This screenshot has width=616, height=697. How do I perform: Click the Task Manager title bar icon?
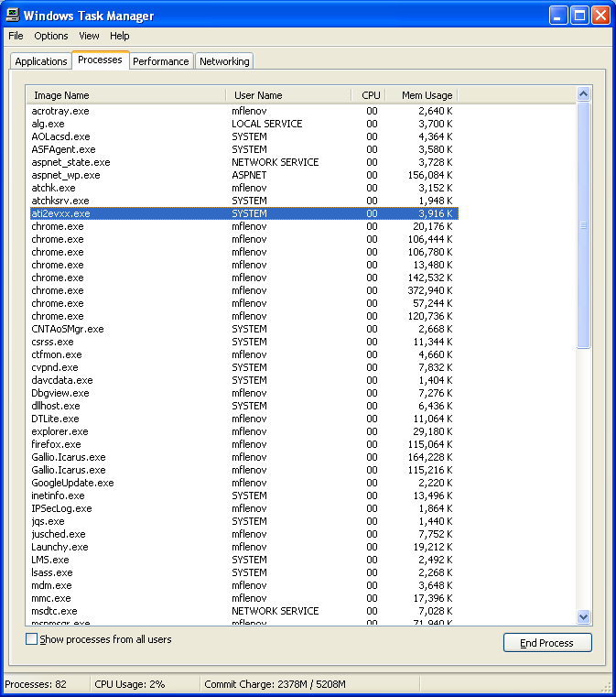[x=13, y=16]
